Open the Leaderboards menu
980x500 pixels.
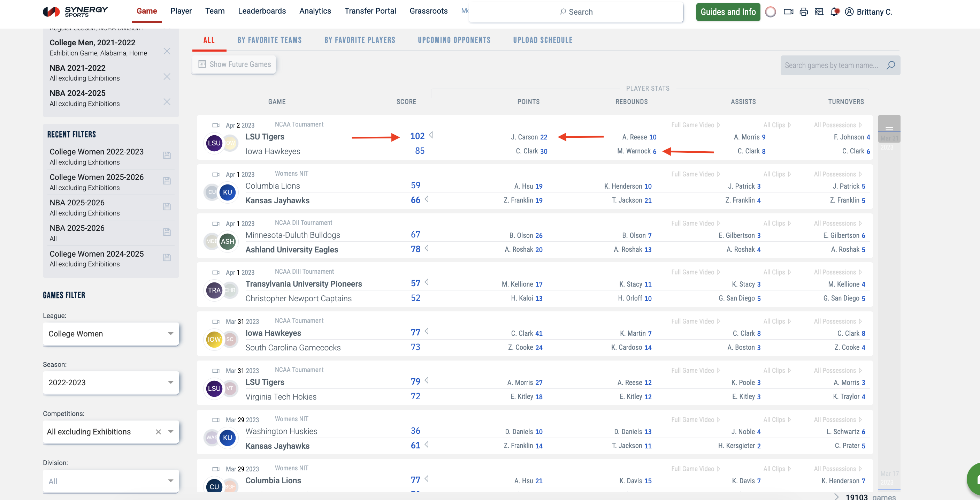(x=262, y=11)
